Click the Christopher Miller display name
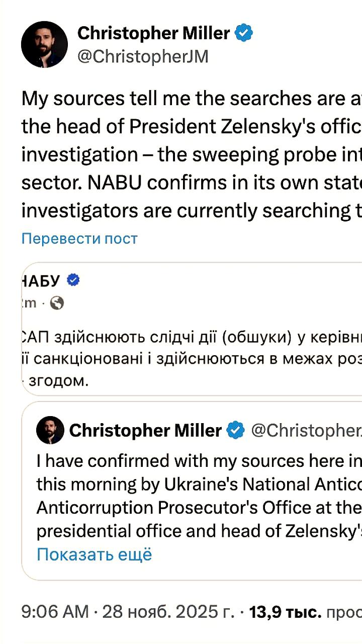The height and width of the screenshot is (644, 362). tap(153, 34)
